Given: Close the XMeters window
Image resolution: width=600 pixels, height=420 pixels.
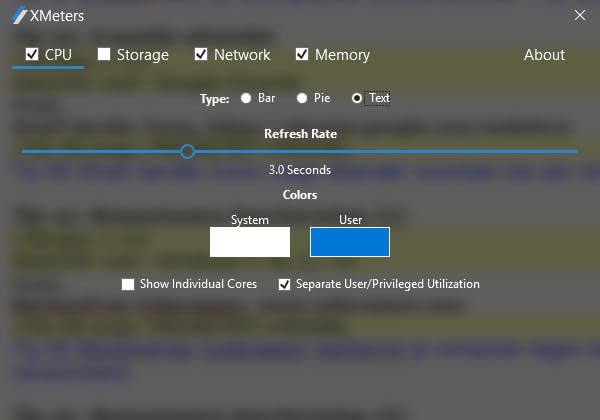Looking at the screenshot, I should 579,16.
